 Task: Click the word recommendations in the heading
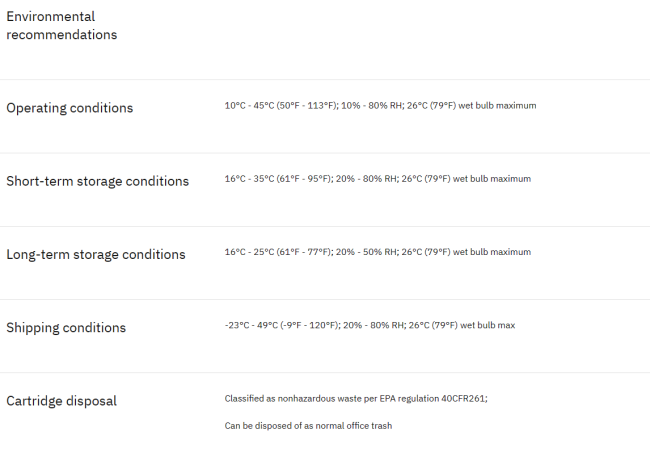[x=62, y=35]
